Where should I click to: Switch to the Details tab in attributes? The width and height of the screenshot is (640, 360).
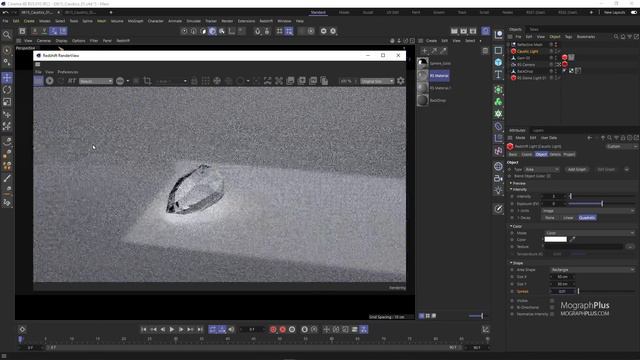(x=555, y=155)
